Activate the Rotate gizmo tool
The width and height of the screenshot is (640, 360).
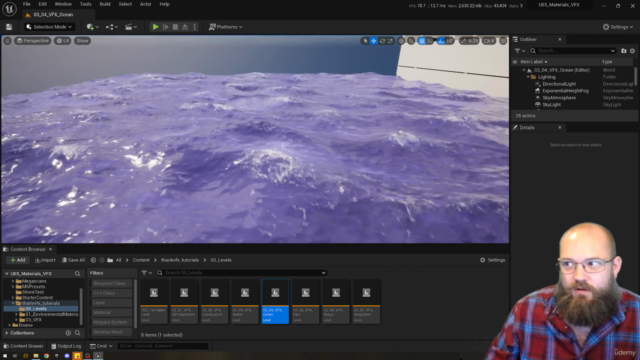tap(382, 41)
